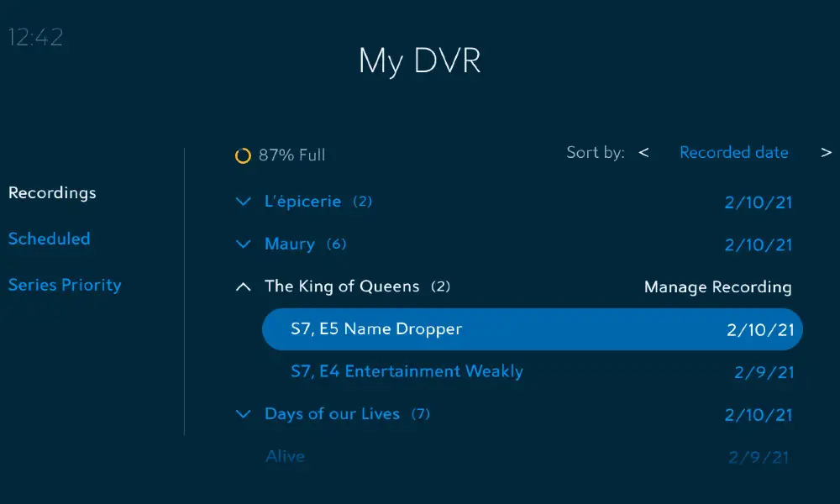Viewport: 840px width, 504px height.
Task: Click the 2/9/21 date on Entertainment Weakly row
Action: [x=764, y=372]
